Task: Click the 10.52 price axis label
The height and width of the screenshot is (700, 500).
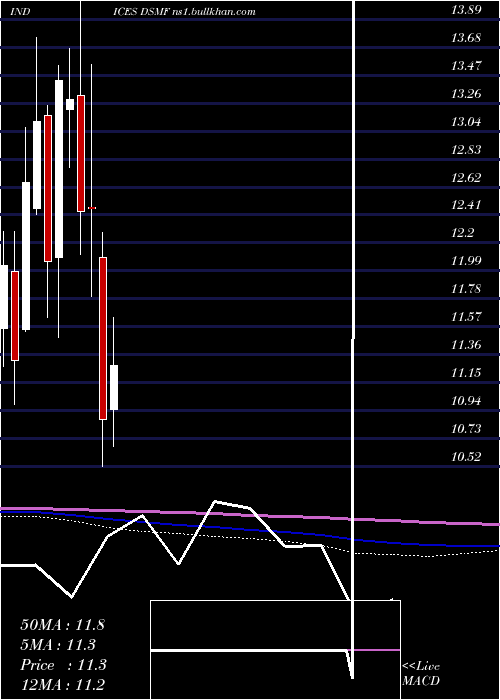Action: pyautogui.click(x=466, y=457)
